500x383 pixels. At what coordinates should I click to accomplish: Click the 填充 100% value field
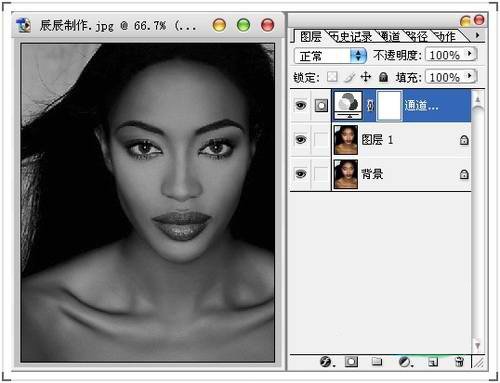(x=445, y=77)
